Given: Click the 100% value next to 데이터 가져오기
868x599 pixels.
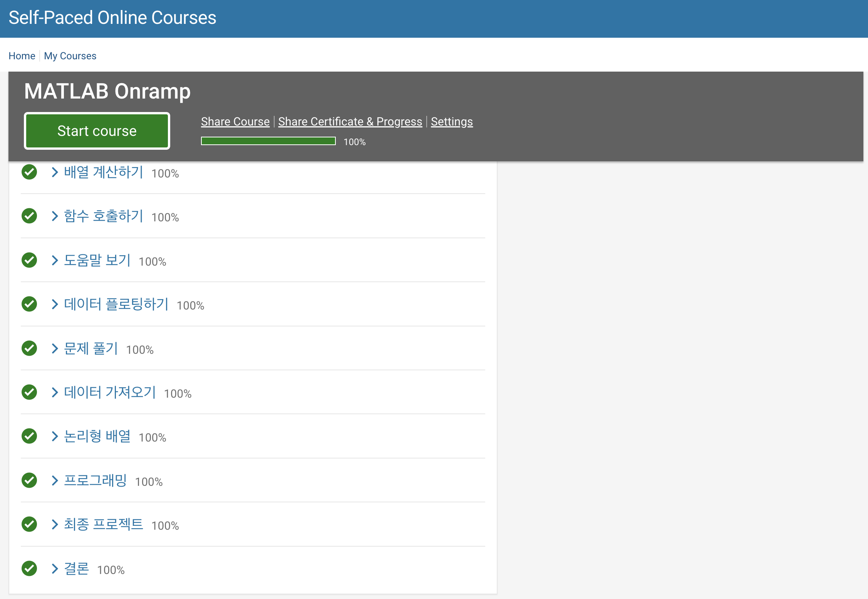Looking at the screenshot, I should pyautogui.click(x=178, y=394).
